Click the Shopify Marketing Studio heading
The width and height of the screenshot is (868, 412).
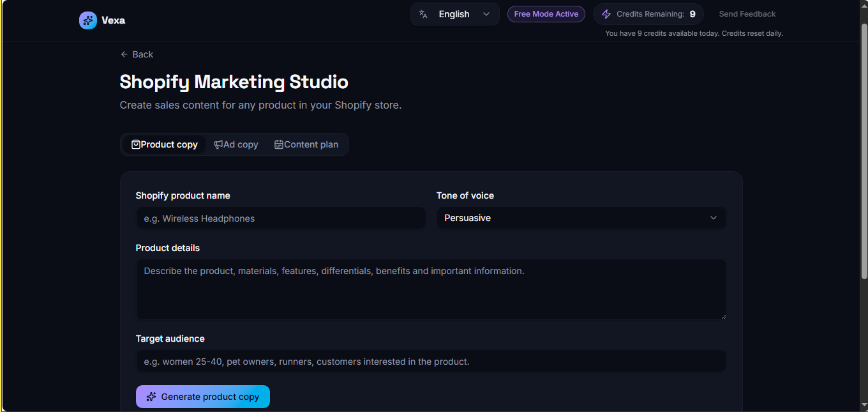[x=234, y=82]
